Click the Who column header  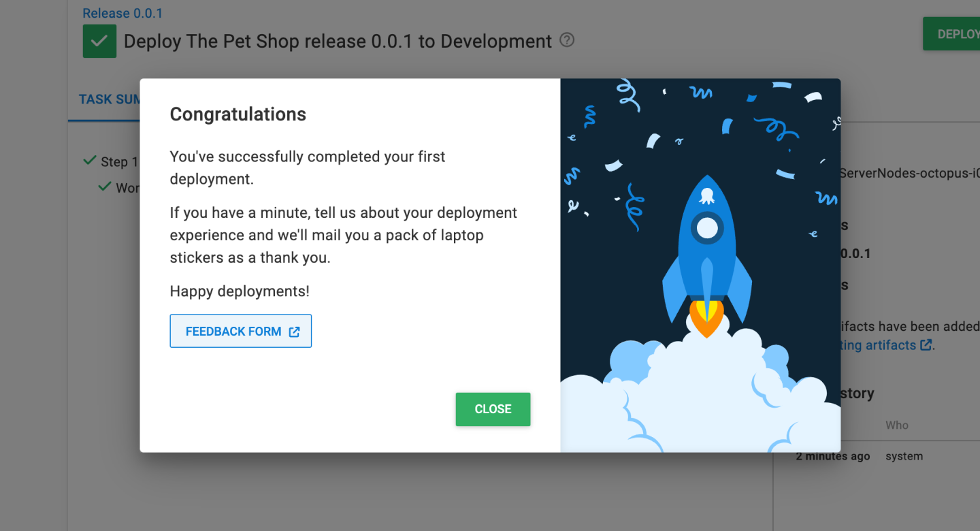click(x=897, y=425)
